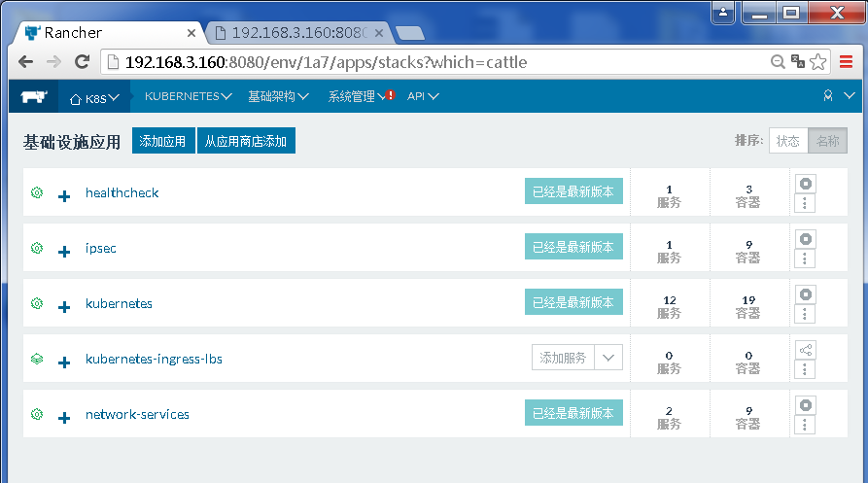Open the Chrome hamburger menu
Viewport: 868px width, 483px height.
point(846,61)
